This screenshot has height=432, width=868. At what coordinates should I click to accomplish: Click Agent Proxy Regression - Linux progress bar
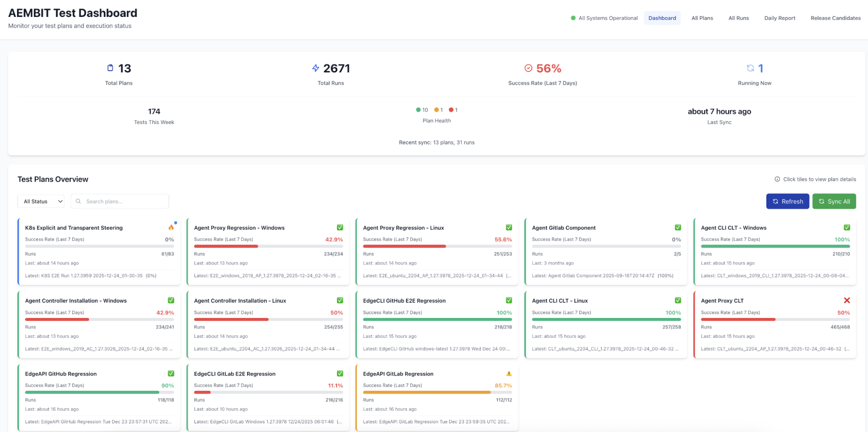point(437,246)
